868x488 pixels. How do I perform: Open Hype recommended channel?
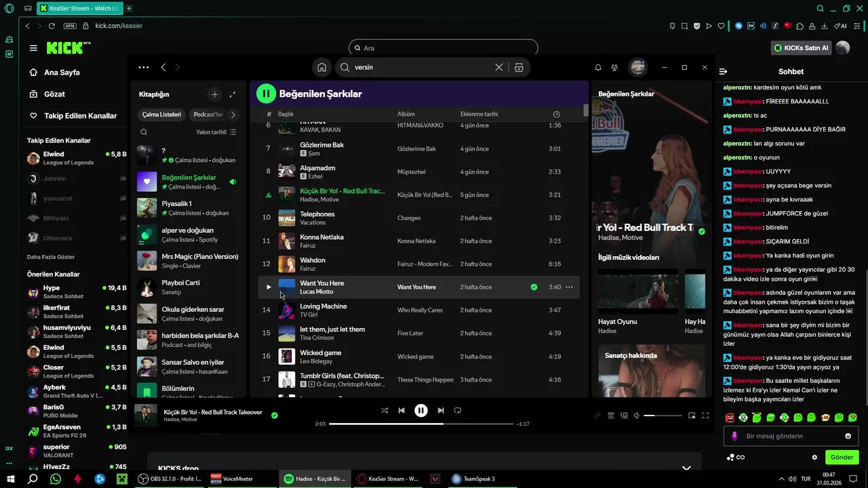[x=77, y=292]
